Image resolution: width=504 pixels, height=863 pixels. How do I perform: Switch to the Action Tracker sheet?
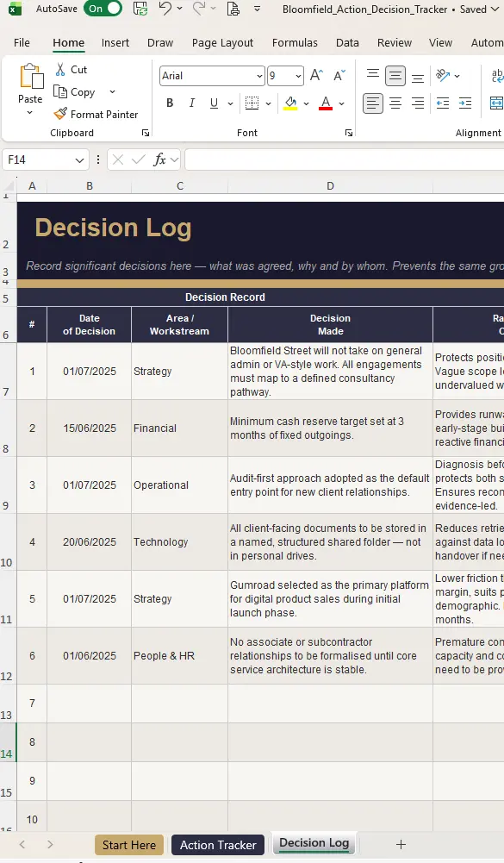click(218, 845)
